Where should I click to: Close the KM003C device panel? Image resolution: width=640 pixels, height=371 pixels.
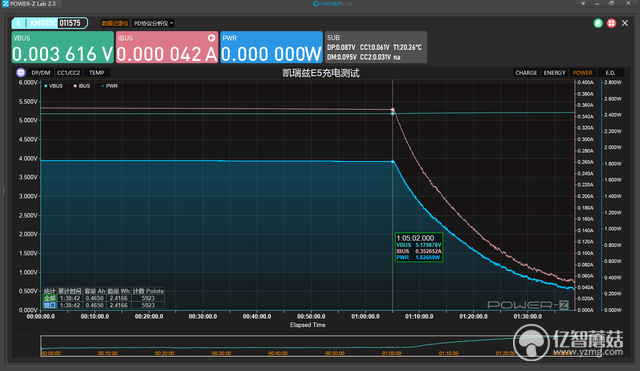point(625,23)
